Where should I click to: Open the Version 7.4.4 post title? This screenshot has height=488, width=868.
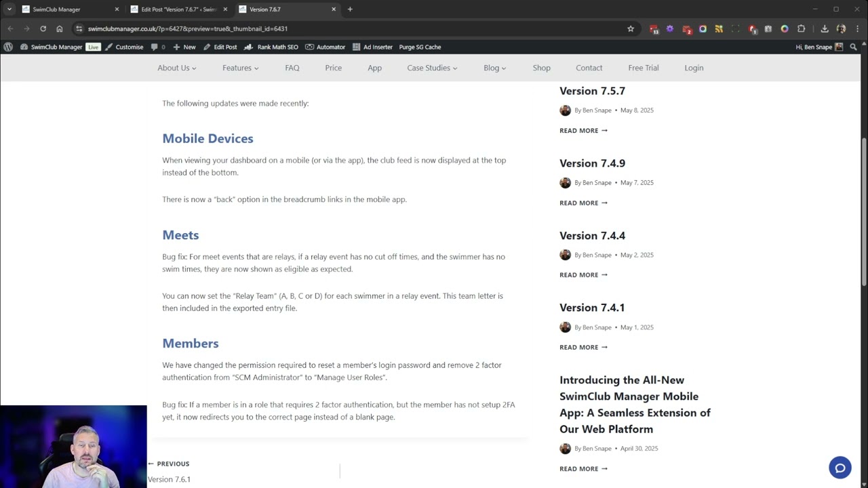click(x=592, y=236)
